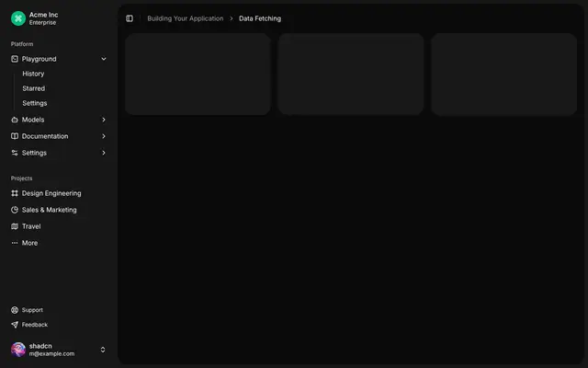Open the shadcn user account switcher
The image size is (588, 368).
pos(59,350)
